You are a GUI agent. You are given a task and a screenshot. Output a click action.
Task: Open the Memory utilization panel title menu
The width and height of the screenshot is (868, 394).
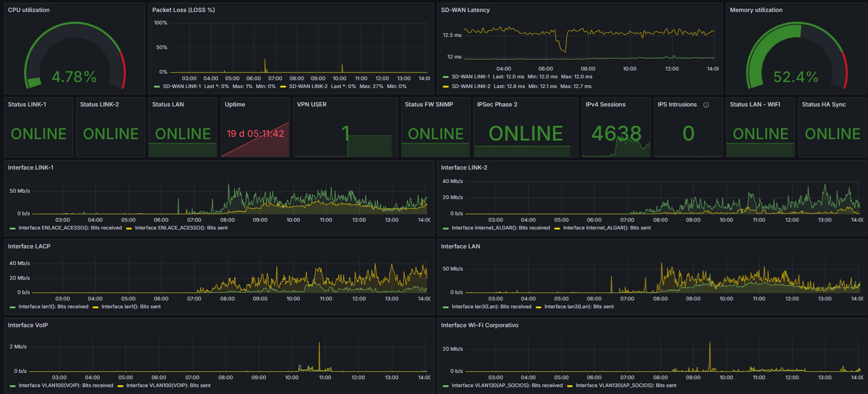pos(756,10)
